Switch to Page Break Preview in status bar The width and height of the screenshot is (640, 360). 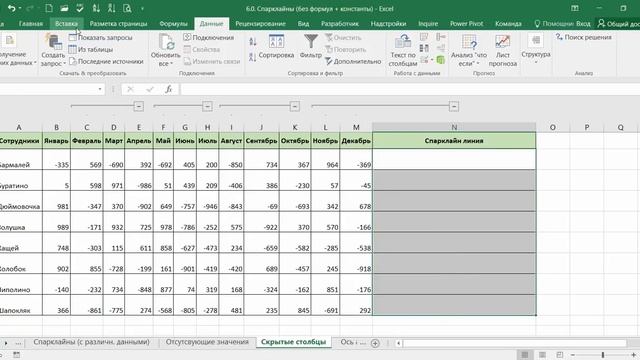tap(560, 355)
